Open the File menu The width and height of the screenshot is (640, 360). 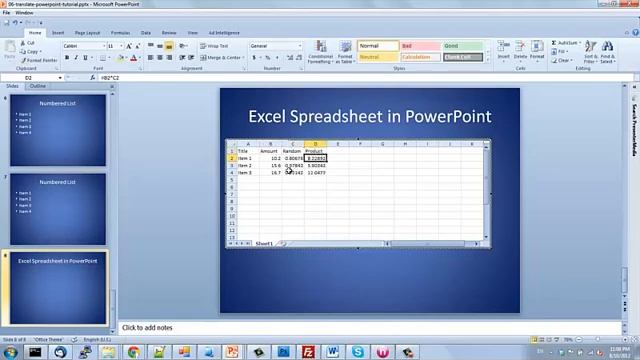click(7, 13)
